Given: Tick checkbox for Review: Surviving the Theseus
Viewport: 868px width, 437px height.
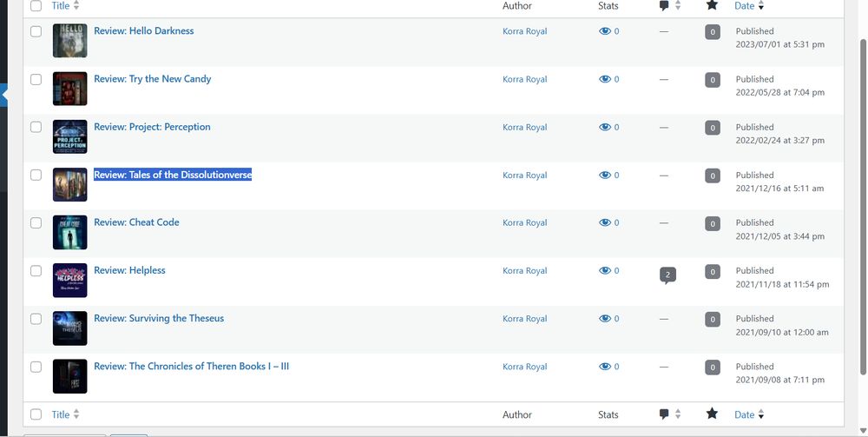Looking at the screenshot, I should [36, 319].
